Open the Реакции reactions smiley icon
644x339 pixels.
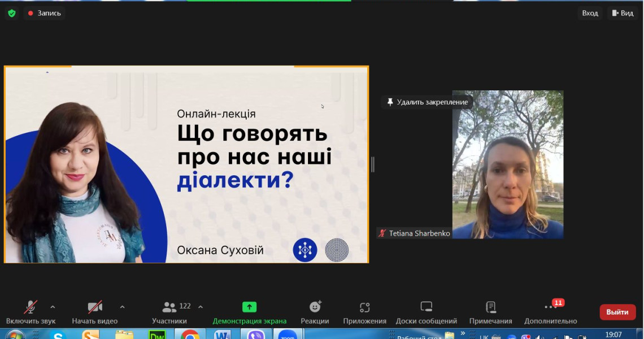315,307
